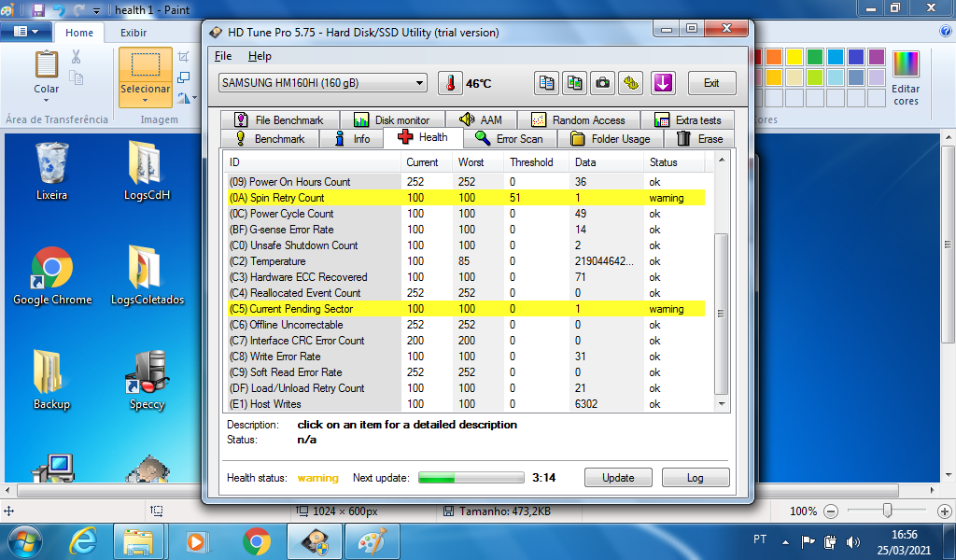The width and height of the screenshot is (956, 560).
Task: Click the camera save-screenshot icon in HD Tune
Action: (x=602, y=83)
